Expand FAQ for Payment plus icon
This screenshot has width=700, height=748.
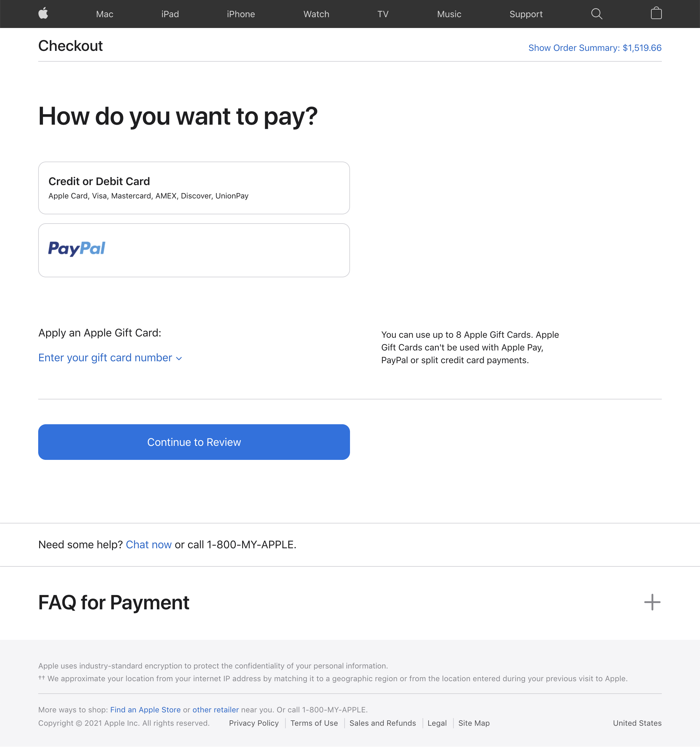652,602
